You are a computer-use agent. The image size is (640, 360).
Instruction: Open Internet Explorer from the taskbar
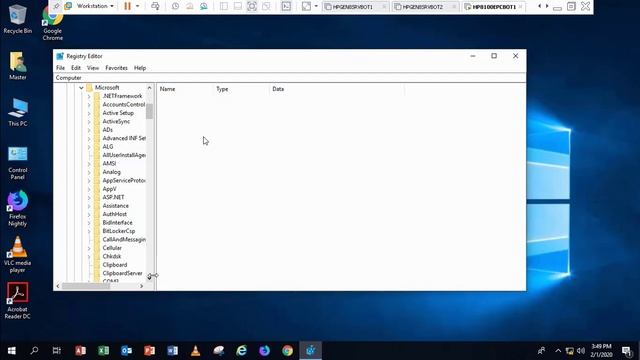tap(242, 351)
